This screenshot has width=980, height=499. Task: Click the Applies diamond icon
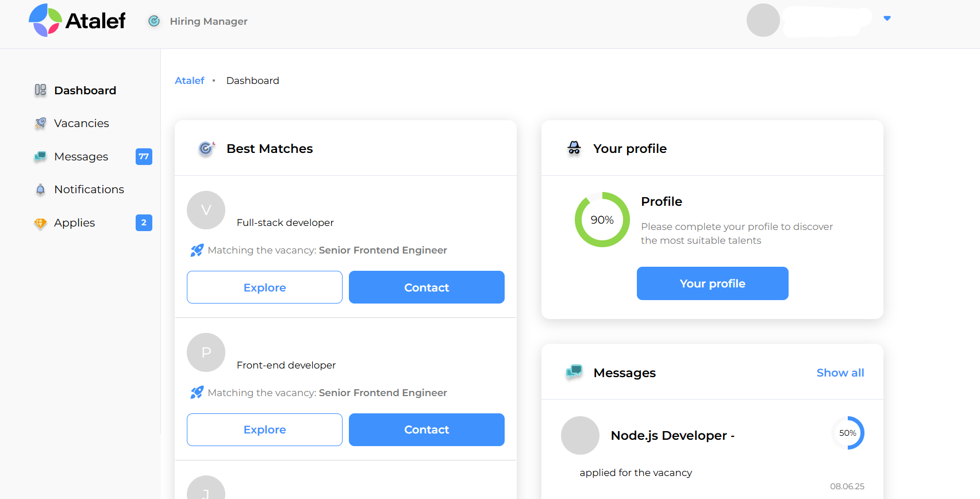[40, 223]
